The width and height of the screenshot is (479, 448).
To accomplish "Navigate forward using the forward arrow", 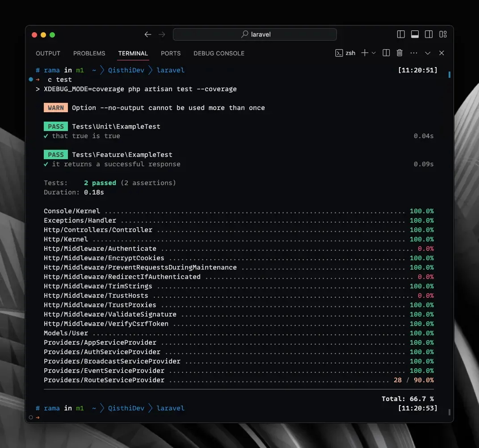I will [162, 34].
